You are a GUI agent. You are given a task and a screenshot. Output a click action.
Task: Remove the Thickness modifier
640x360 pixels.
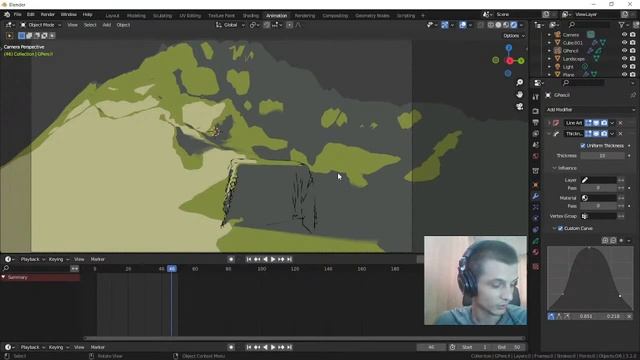(620, 134)
